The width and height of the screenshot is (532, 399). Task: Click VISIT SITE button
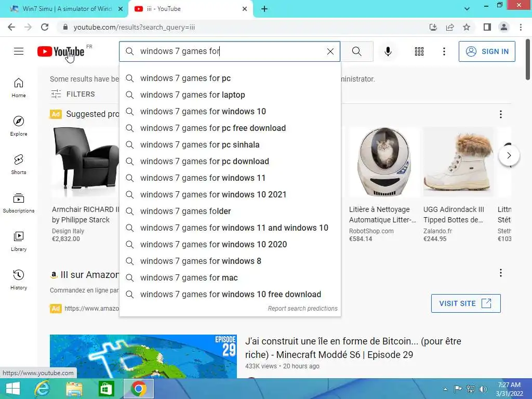[x=466, y=303]
